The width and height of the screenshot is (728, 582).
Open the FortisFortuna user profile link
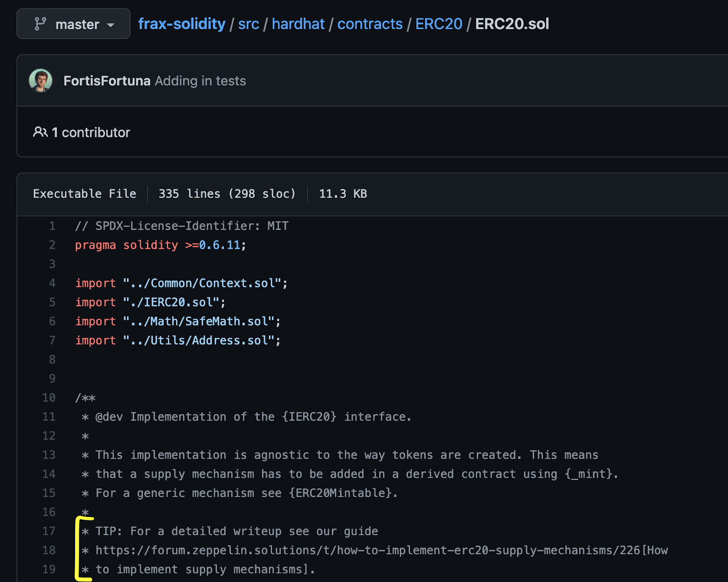107,80
